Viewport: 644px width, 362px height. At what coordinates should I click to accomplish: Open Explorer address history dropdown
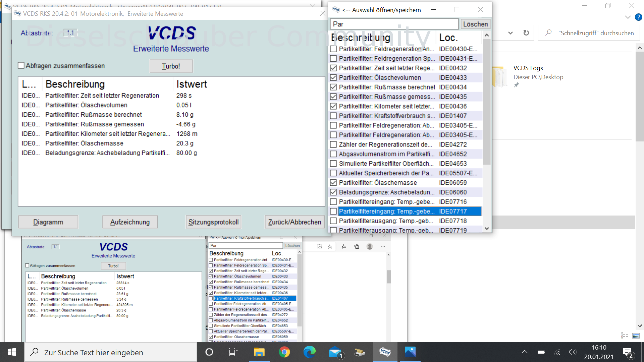click(510, 33)
